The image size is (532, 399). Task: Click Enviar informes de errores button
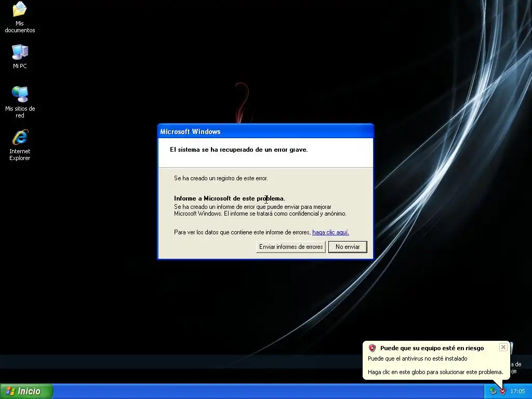coord(291,247)
